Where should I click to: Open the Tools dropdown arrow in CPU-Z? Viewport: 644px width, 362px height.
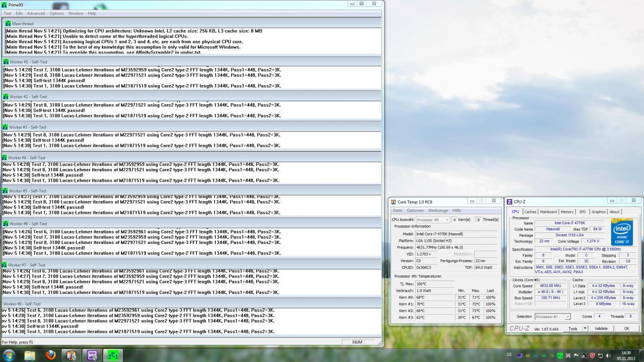[585, 328]
